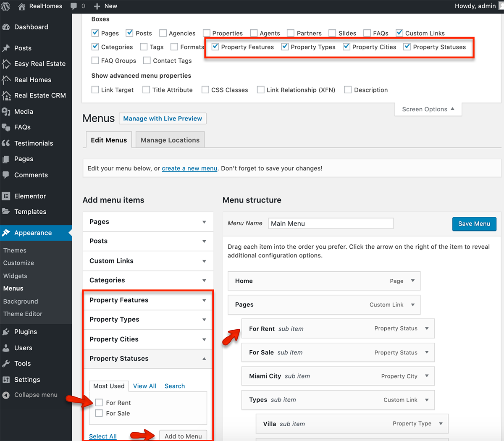Screen dimensions: 504x441
Task: Expand the Posts accordion section
Action: (x=148, y=241)
